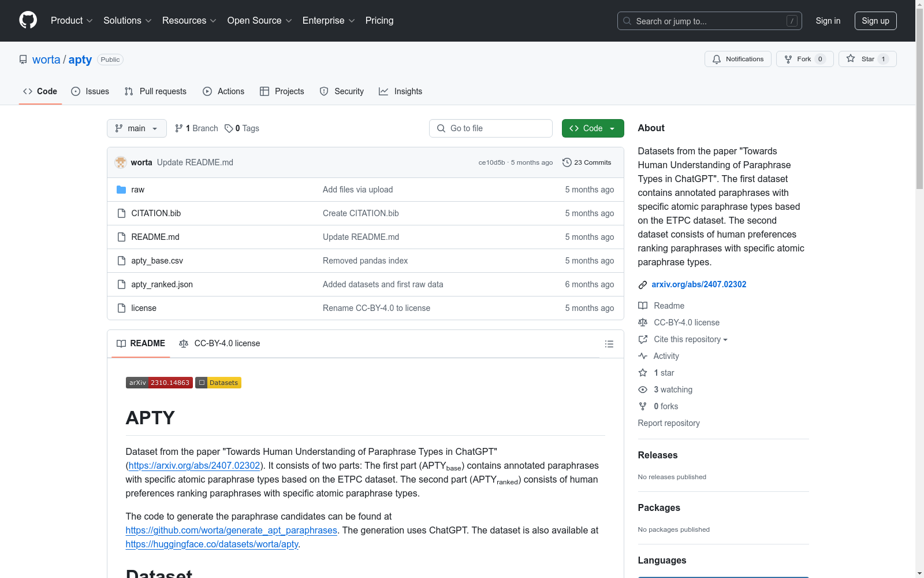View the 0 Tags link

(x=242, y=128)
